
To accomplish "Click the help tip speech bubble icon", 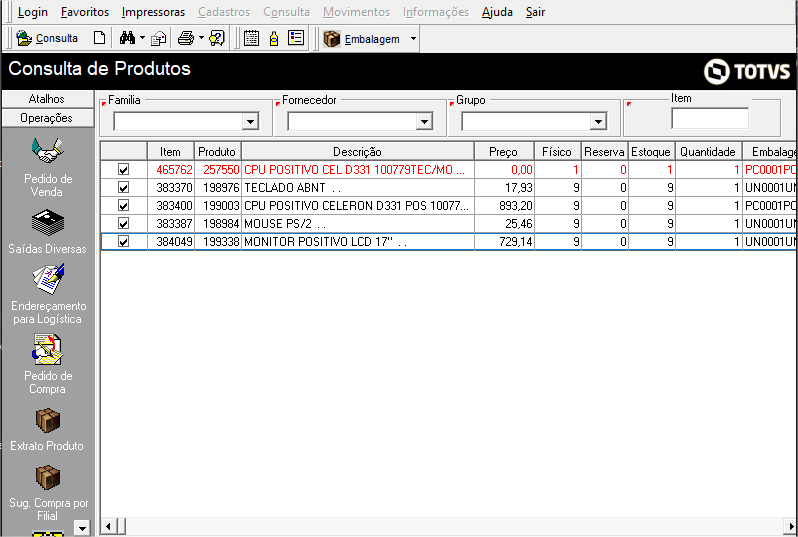I will click(x=217, y=38).
